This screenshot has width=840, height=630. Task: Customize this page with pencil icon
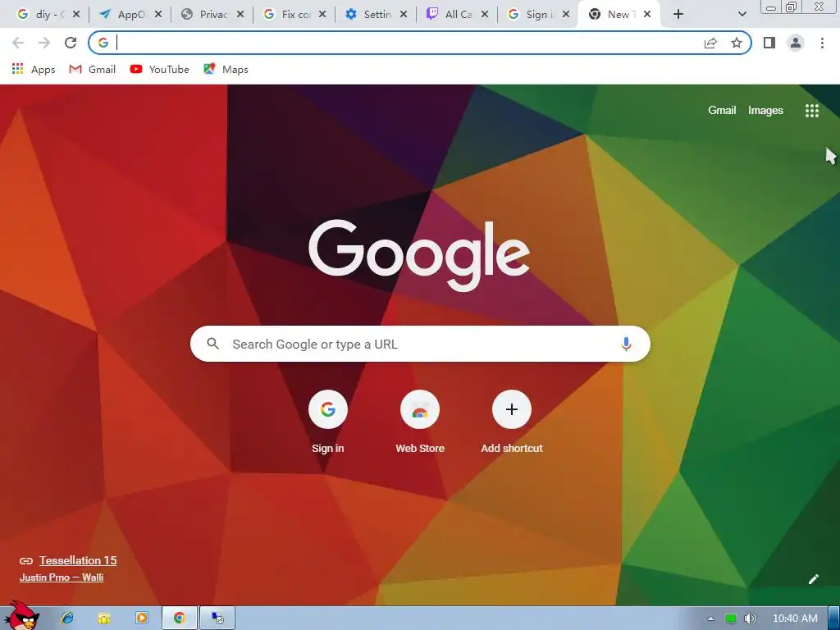813,579
